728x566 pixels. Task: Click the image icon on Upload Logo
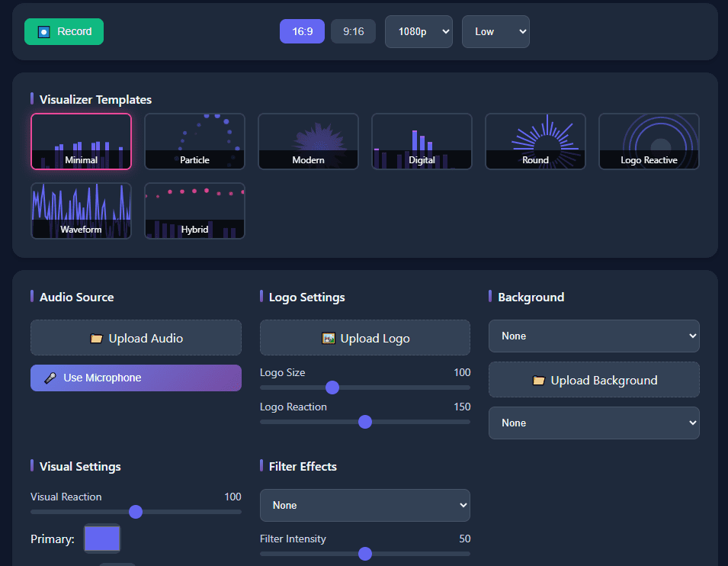point(328,337)
